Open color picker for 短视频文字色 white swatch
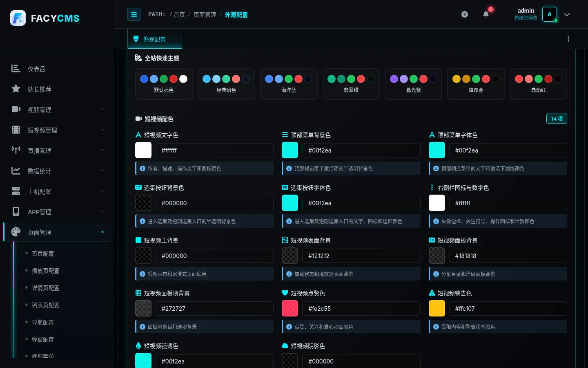This screenshot has height=368, width=588. tap(143, 150)
